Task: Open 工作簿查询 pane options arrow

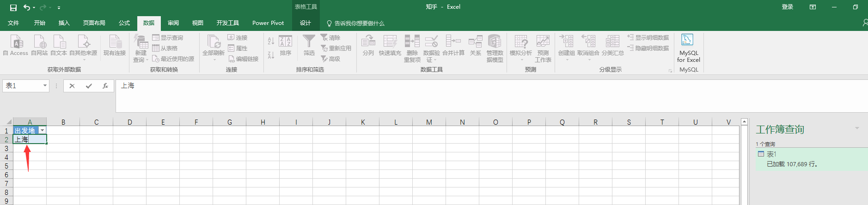Action: (x=857, y=128)
